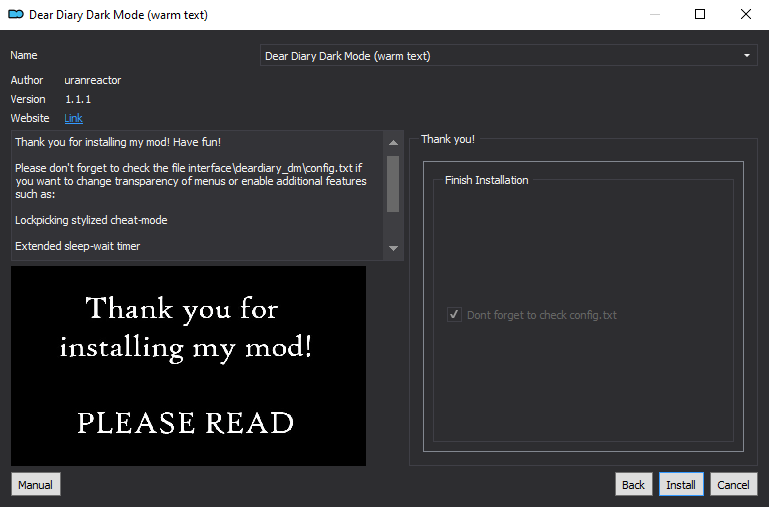Screen dimensions: 769x507
Task: Minimize the installer window
Action: [x=654, y=14]
